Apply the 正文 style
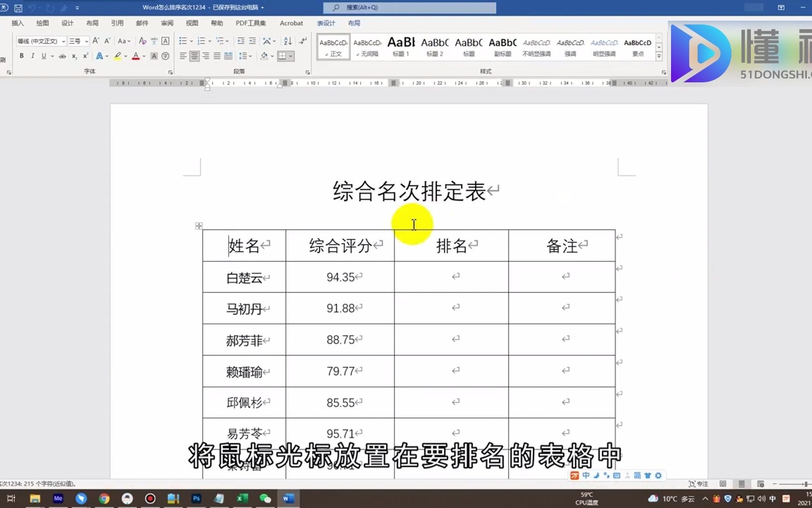 coord(333,47)
